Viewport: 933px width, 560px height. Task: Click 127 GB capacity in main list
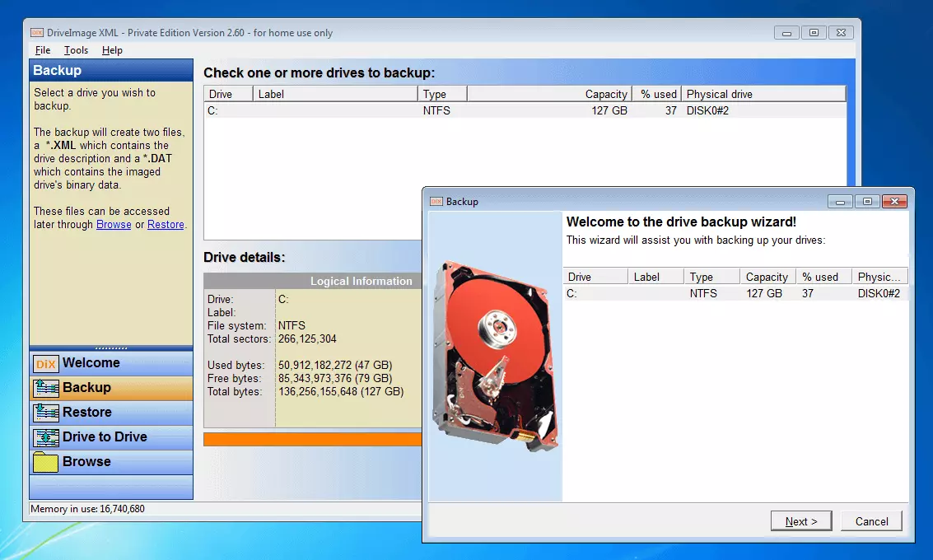click(x=609, y=110)
